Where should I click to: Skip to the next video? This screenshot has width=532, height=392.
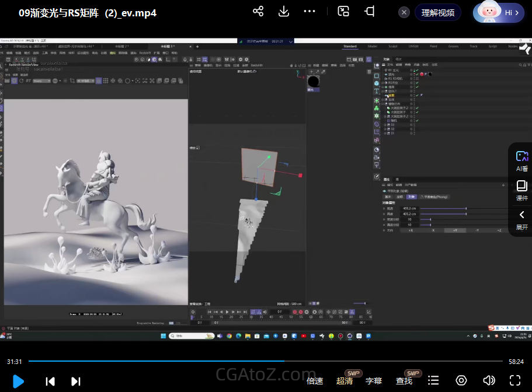76,381
